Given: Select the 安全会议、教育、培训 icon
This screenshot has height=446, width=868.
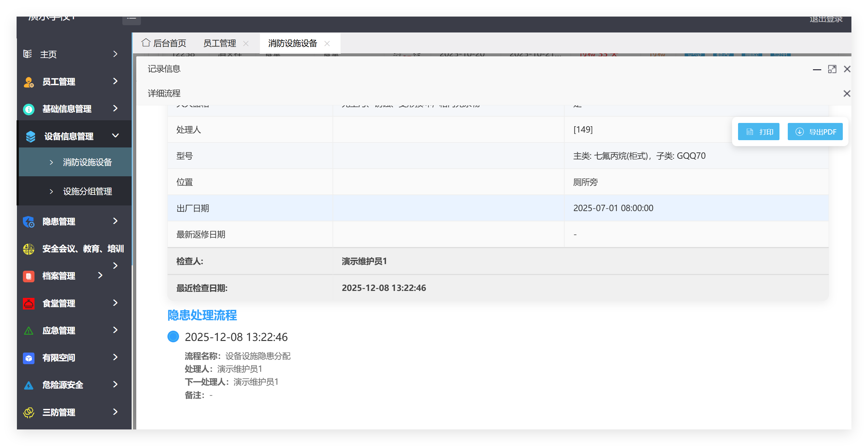Looking at the screenshot, I should pyautogui.click(x=28, y=249).
